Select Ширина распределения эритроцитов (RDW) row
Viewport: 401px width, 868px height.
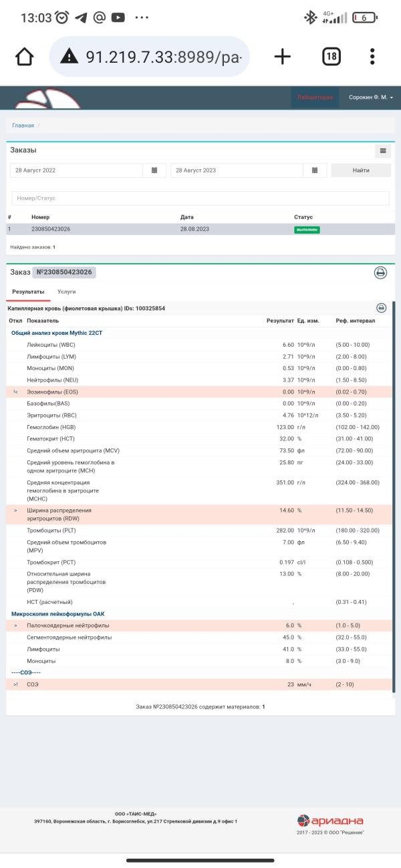click(x=200, y=515)
